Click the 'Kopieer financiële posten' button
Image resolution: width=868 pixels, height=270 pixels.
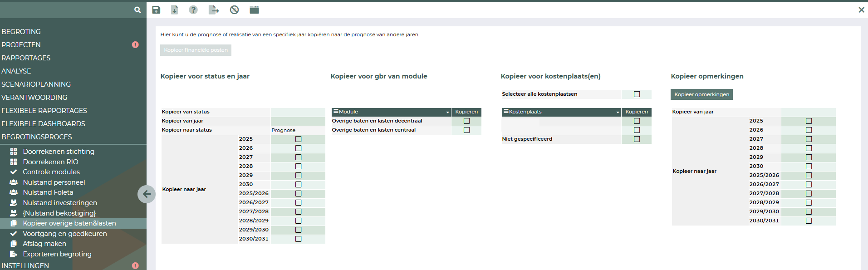click(x=196, y=50)
